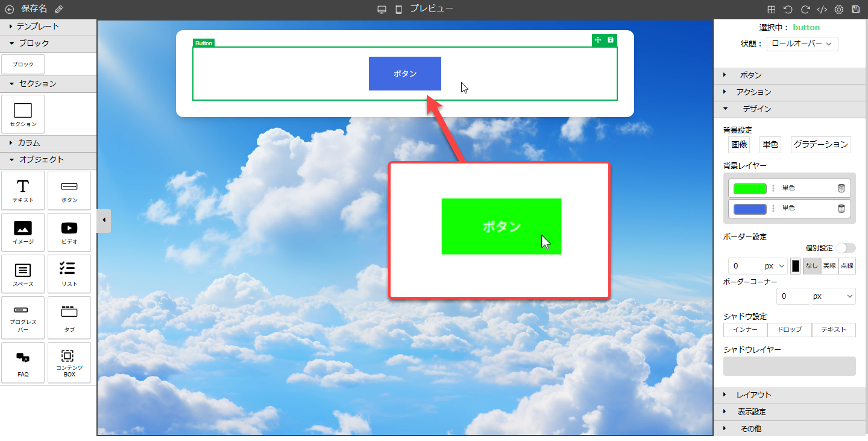Click the undo arrow icon
868x441 pixels.
point(788,9)
